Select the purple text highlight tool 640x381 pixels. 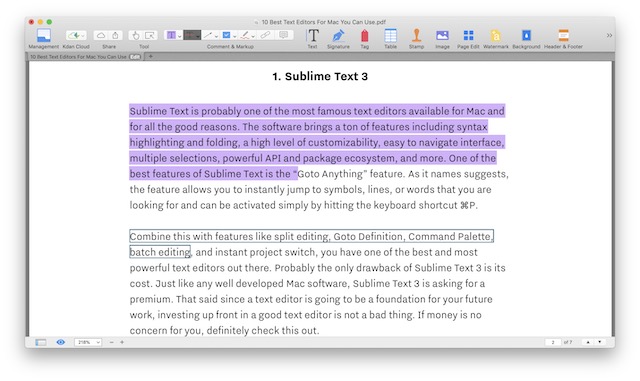click(171, 36)
